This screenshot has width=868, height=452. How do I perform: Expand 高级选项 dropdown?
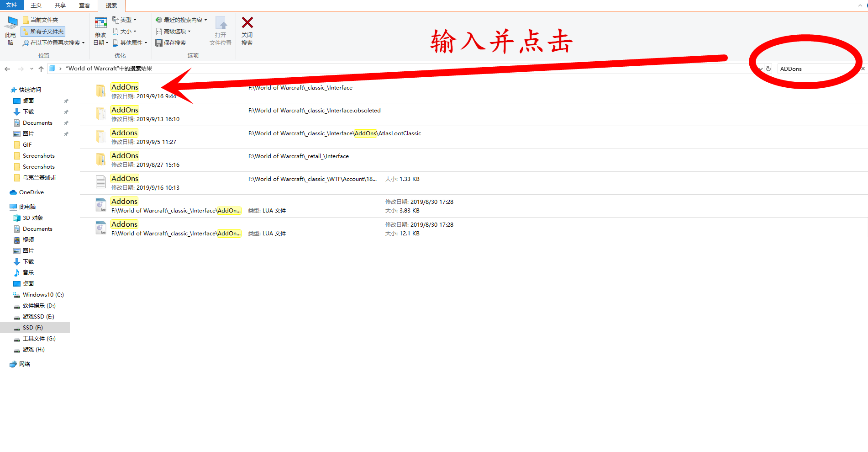click(x=173, y=32)
